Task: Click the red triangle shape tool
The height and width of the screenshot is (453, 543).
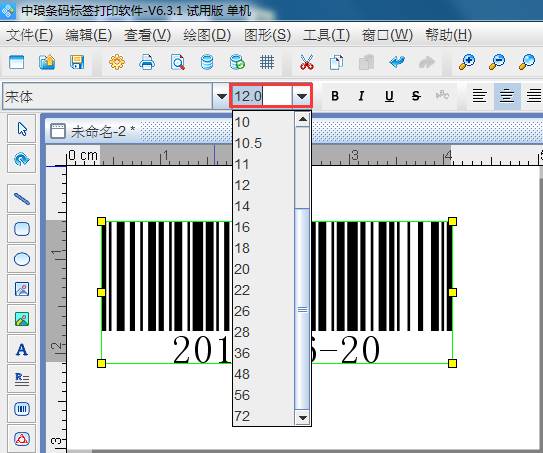Action: 22,438
